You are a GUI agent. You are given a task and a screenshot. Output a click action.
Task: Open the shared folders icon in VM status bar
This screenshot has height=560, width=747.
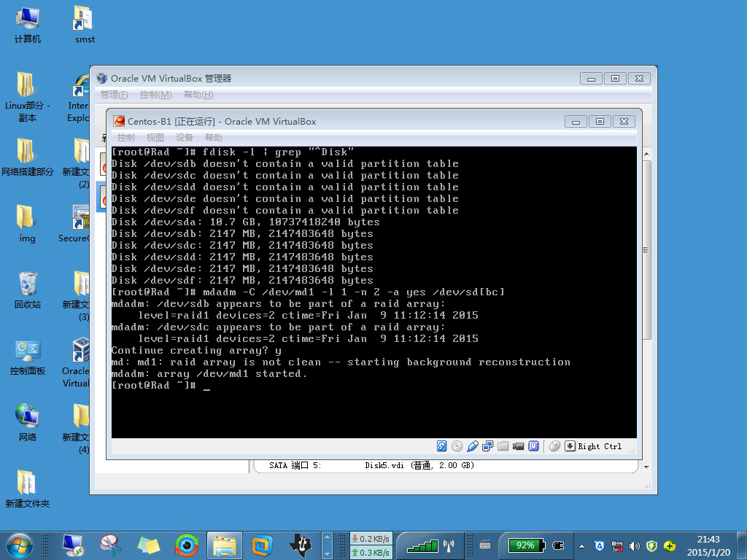503,446
